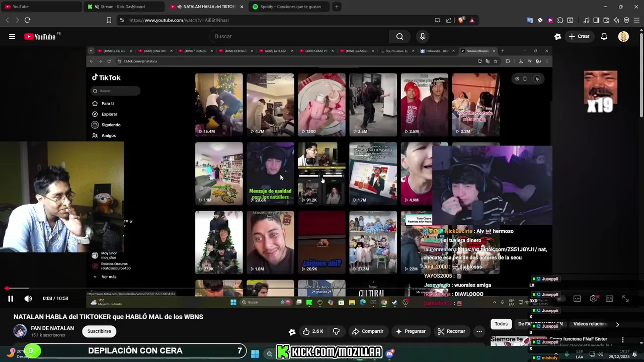Focus the browser URL address field
Viewport: 644px width, 362px height.
pos(279,20)
